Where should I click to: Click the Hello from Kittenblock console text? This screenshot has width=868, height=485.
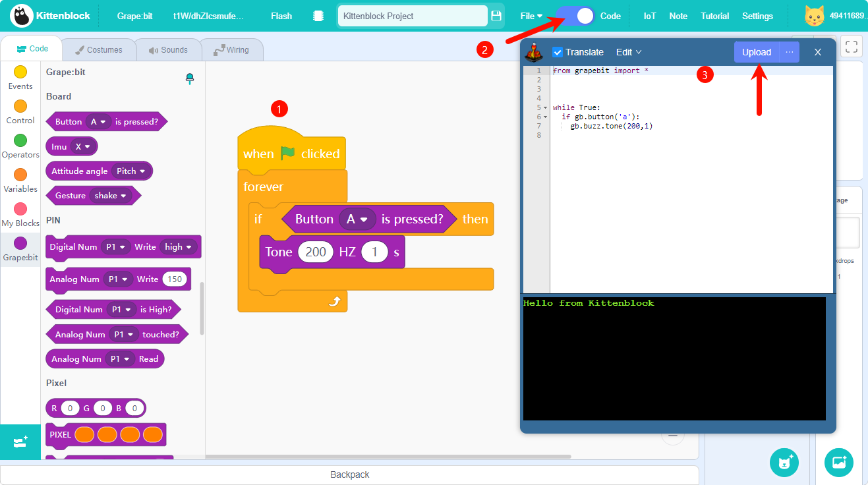point(589,303)
